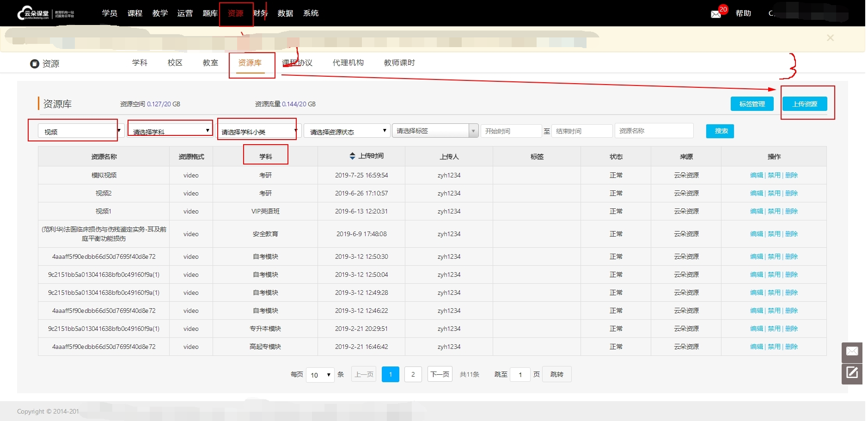Click the 资源空间 0.127/20 GB text
Screen dimensions: 868x421
150,104
